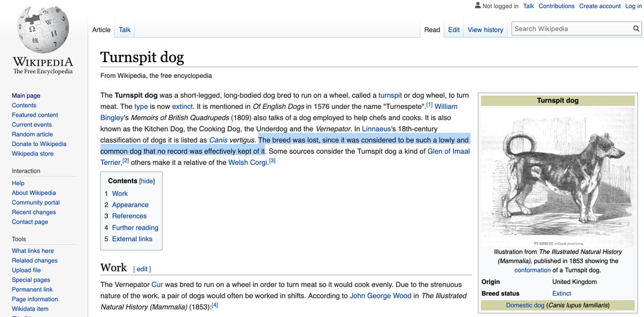
Task: Follow the Cur link in Work section
Action: (x=157, y=284)
